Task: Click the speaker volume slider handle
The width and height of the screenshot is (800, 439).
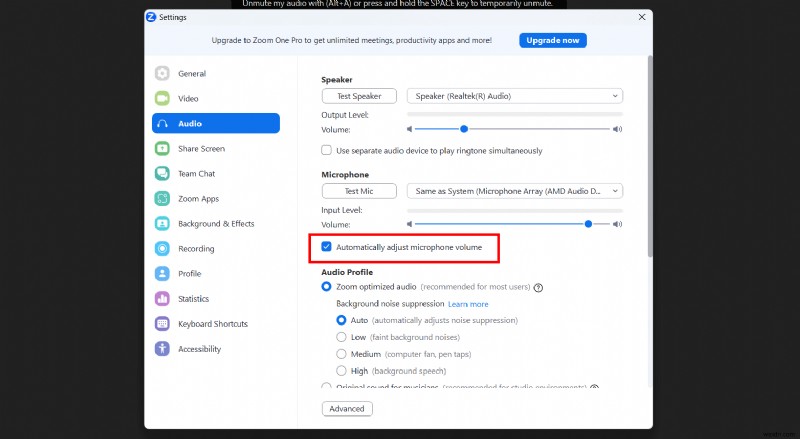Action: coord(464,129)
